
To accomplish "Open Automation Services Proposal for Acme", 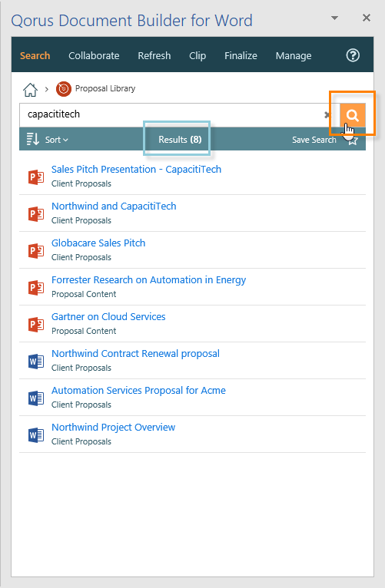I will (138, 391).
